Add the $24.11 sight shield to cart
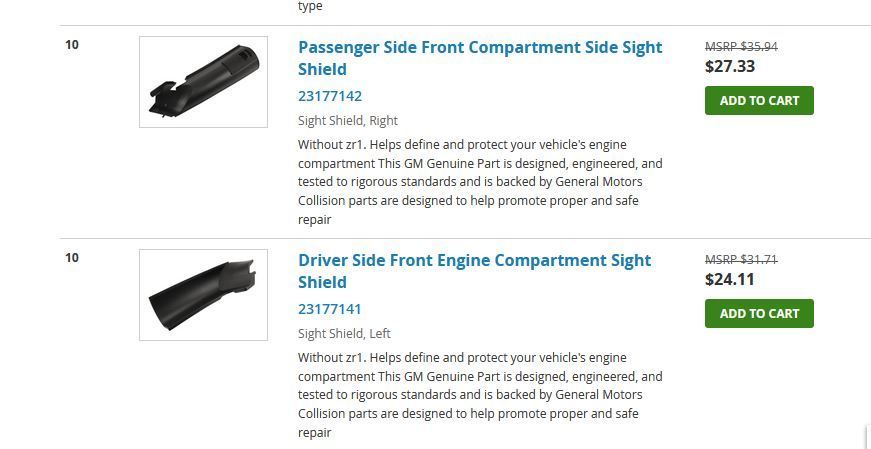 pyautogui.click(x=759, y=313)
